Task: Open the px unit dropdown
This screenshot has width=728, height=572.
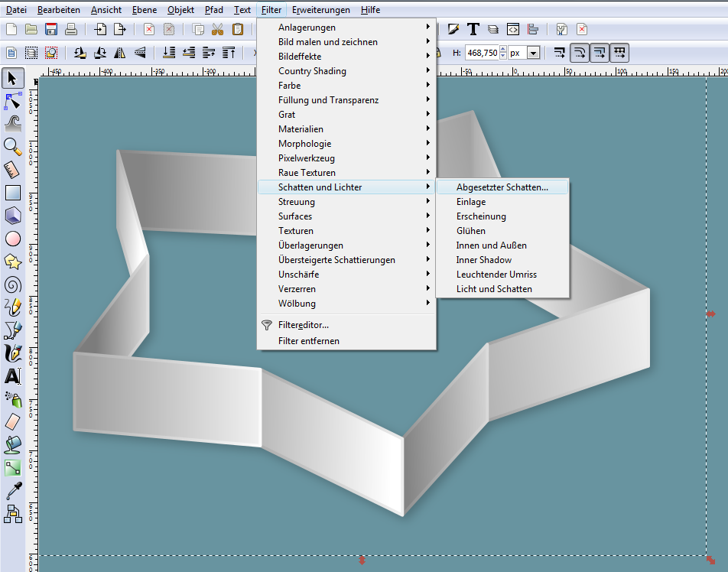Action: click(525, 53)
